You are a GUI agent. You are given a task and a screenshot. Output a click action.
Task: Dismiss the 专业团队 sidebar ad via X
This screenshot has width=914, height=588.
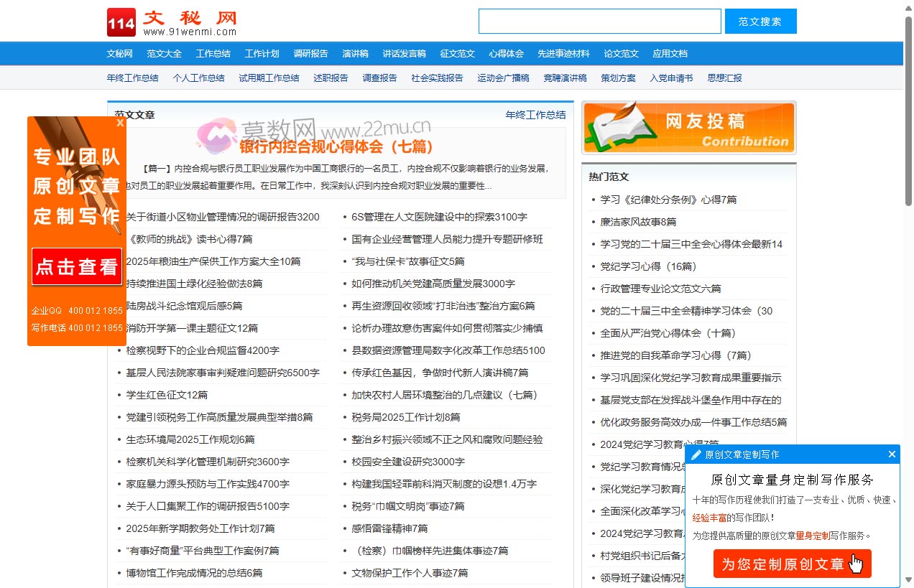(120, 122)
